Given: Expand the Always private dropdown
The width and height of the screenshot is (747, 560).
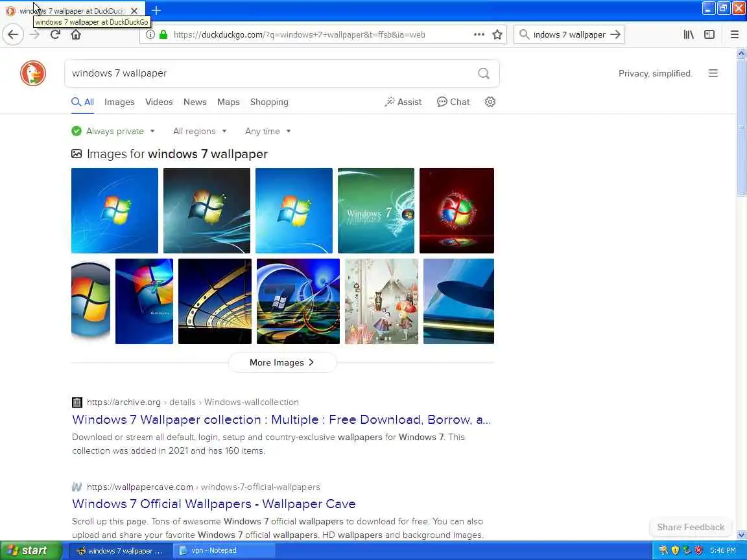Looking at the screenshot, I should click(x=113, y=131).
